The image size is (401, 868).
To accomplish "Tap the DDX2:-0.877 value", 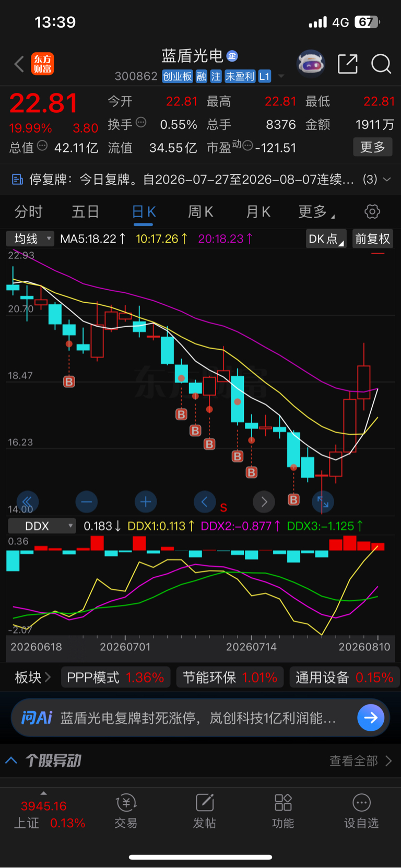I will pos(240,526).
